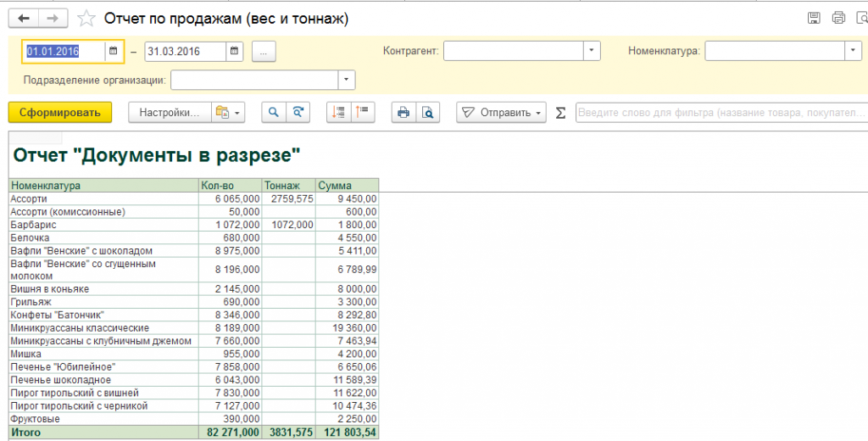Click total tonnage 3831,575

[292, 433]
